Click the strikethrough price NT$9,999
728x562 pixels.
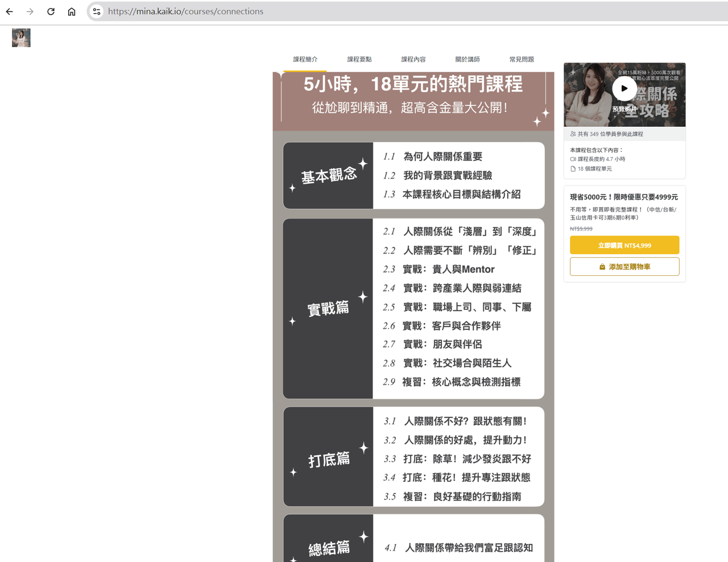pyautogui.click(x=581, y=229)
